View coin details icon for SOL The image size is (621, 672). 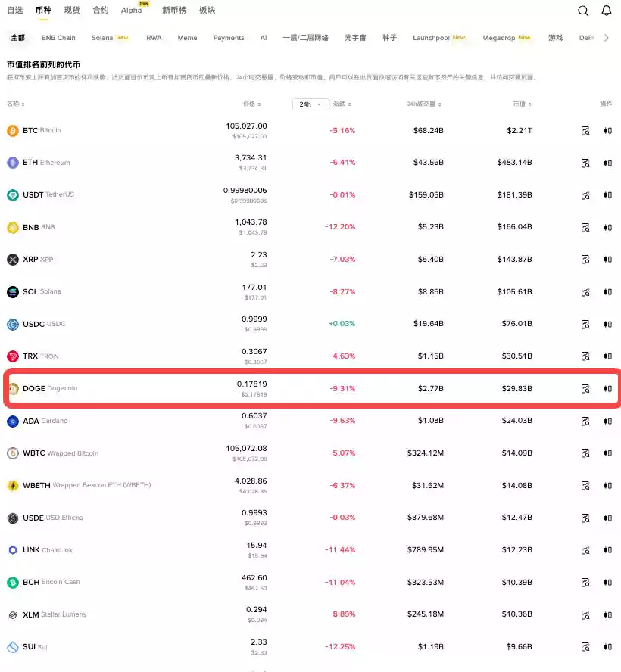tap(585, 292)
